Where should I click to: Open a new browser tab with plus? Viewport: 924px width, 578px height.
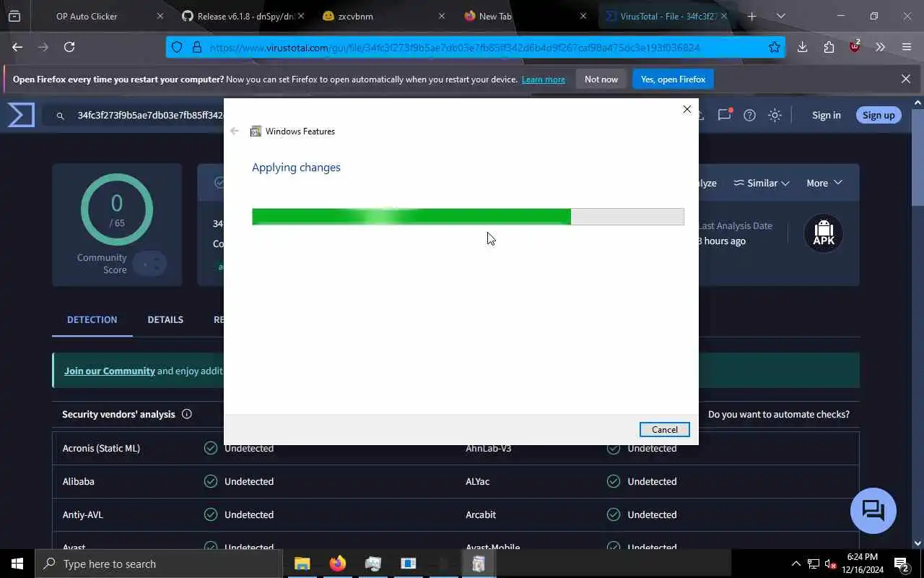751,16
